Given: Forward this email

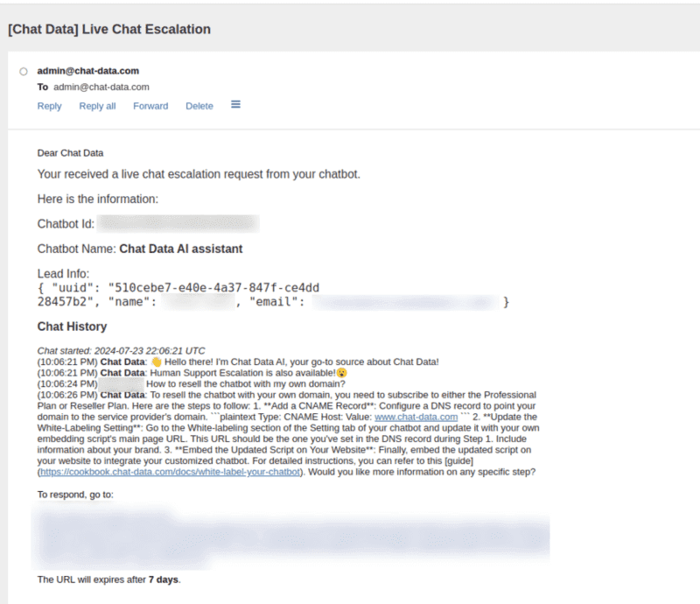Looking at the screenshot, I should pyautogui.click(x=150, y=105).
